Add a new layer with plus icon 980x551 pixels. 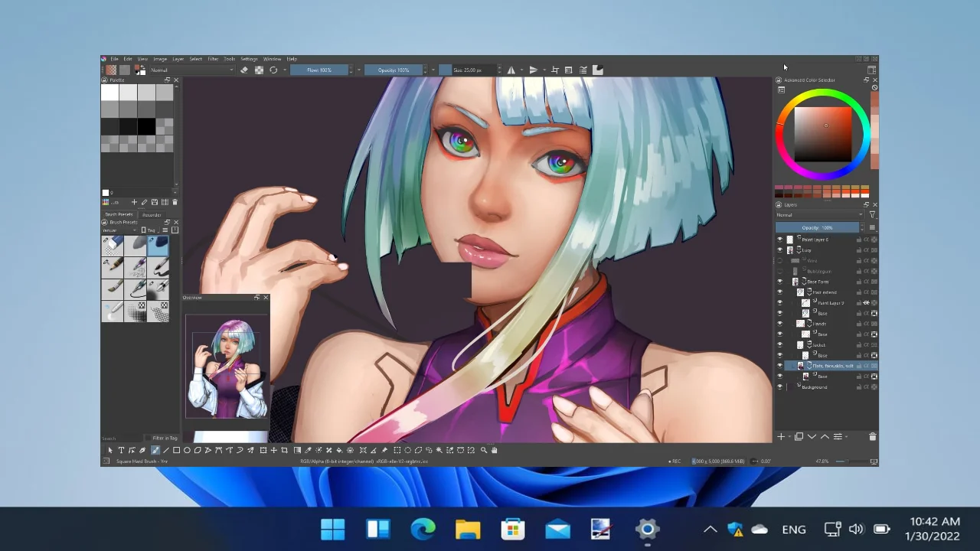781,436
